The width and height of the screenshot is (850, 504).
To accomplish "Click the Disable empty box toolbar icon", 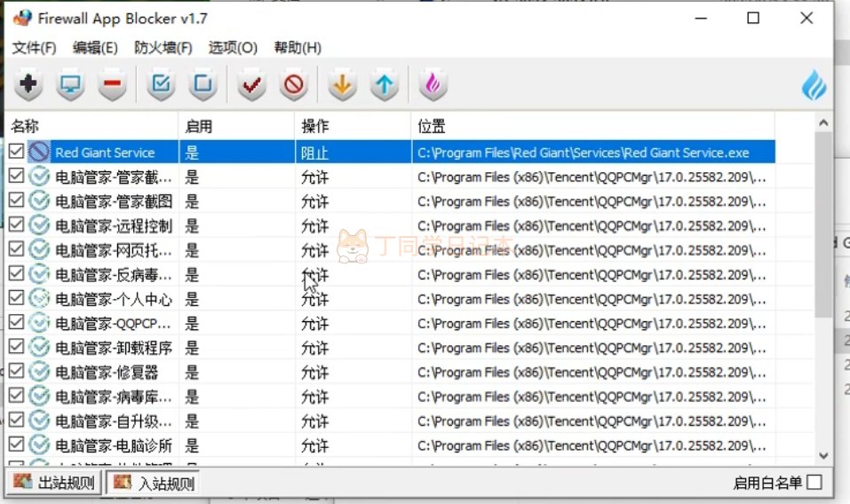I will tap(203, 84).
